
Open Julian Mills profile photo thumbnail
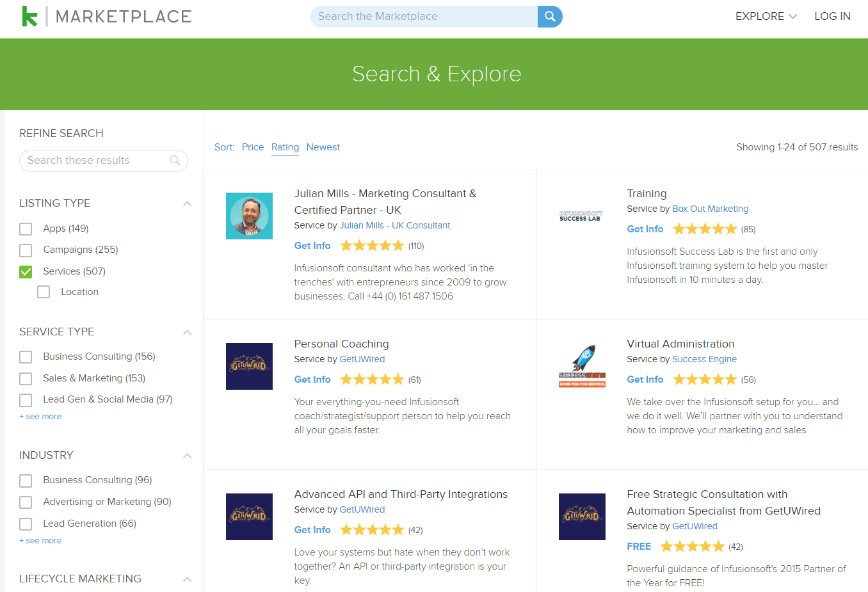click(x=249, y=216)
